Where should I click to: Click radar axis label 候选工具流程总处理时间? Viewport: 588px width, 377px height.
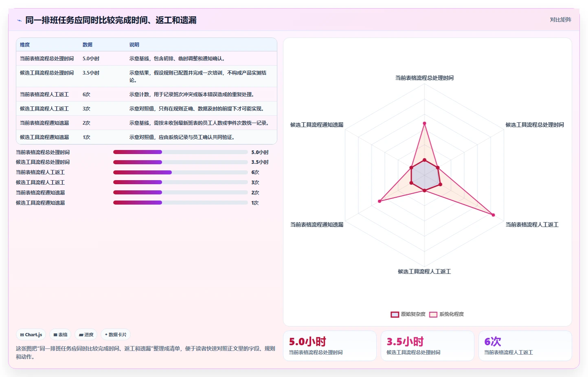tap(535, 125)
